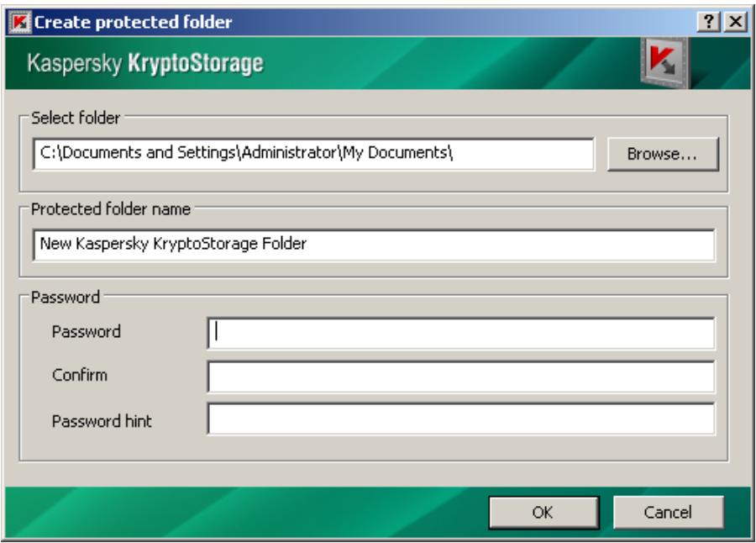Click the 'Select folder' group label
Viewport: 756px width, 543px height.
click(x=76, y=118)
